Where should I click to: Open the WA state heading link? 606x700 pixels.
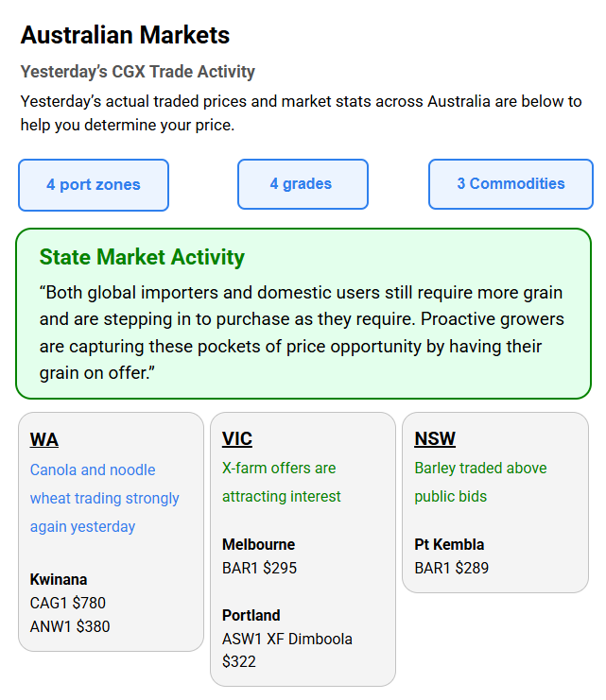pos(44,439)
